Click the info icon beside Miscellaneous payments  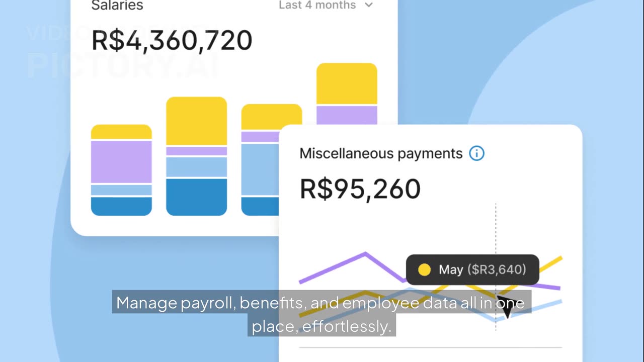point(476,153)
